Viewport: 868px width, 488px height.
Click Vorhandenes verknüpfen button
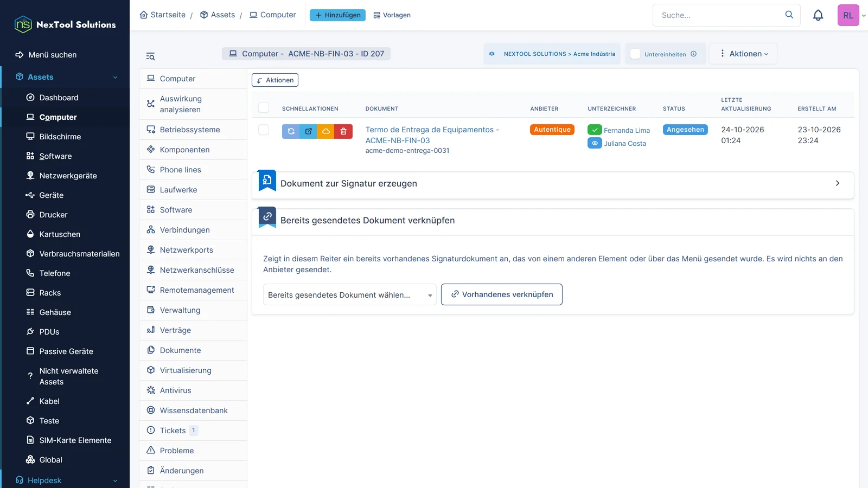(x=502, y=294)
